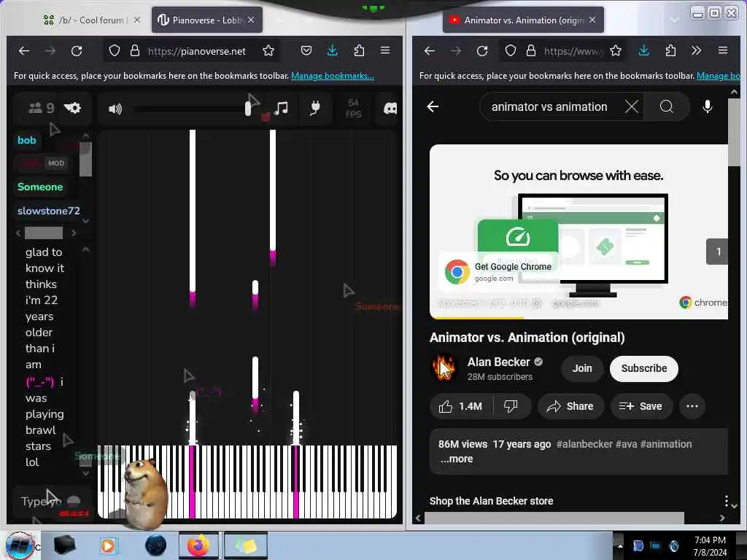747x560 pixels.
Task: Open Pocket icon in Pianoverse window toolbar
Action: coord(306,50)
